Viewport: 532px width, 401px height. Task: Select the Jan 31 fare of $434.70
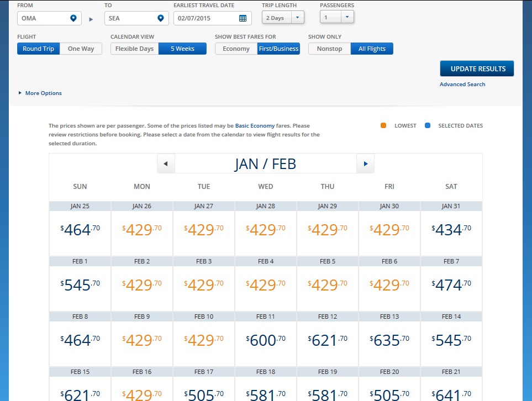click(x=451, y=230)
